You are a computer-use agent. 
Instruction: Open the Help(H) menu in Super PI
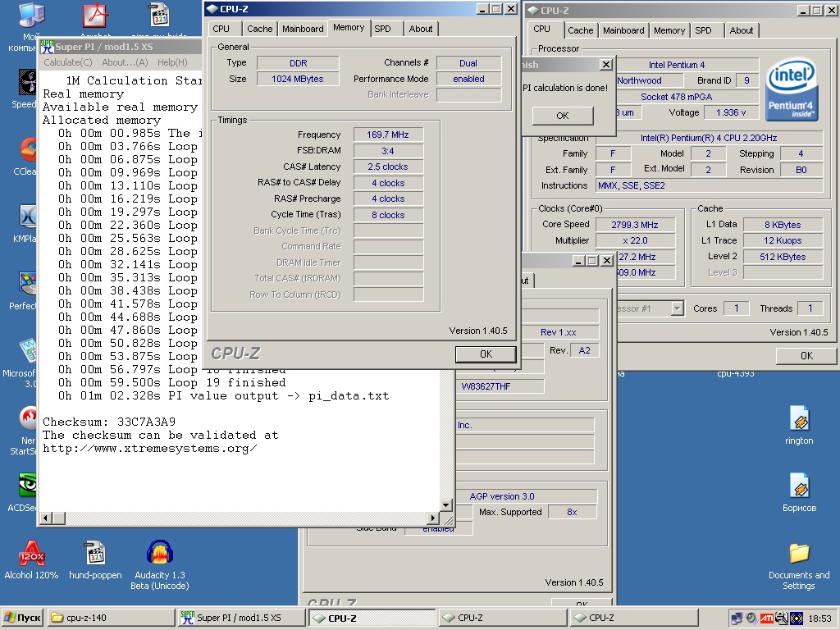(172, 62)
